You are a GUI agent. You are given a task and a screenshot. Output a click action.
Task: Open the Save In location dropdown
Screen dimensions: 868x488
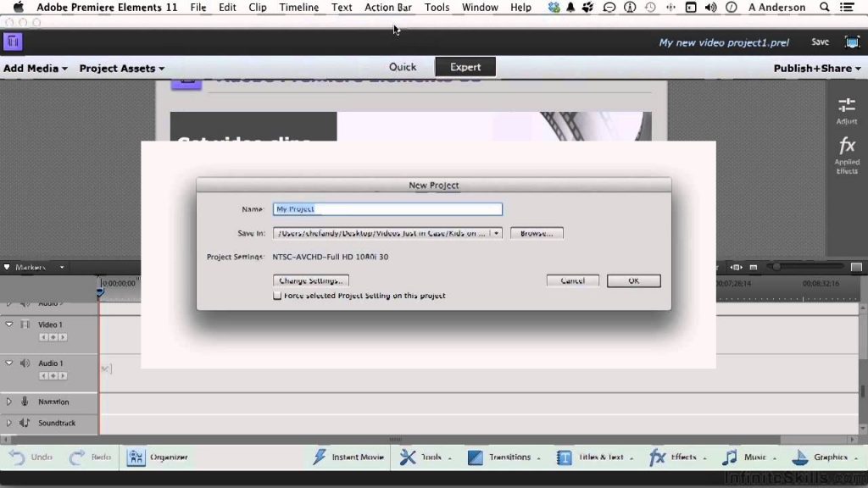tap(496, 233)
